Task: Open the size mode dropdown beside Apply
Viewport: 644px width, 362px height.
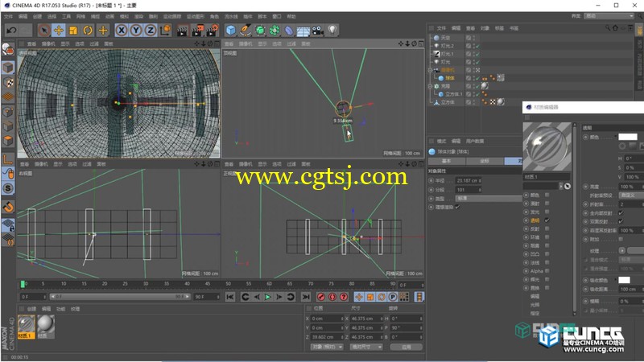Action: (x=366, y=347)
